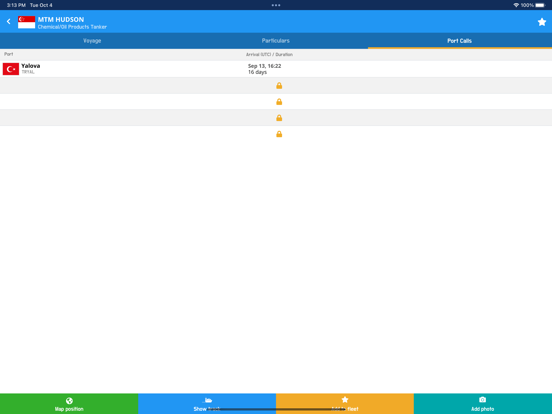
Task: Tap the Wi-Fi status icon
Action: (x=516, y=5)
